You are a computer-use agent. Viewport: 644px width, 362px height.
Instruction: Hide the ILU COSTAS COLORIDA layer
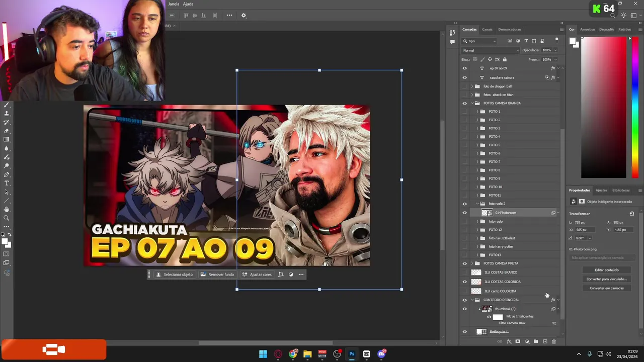click(464, 282)
